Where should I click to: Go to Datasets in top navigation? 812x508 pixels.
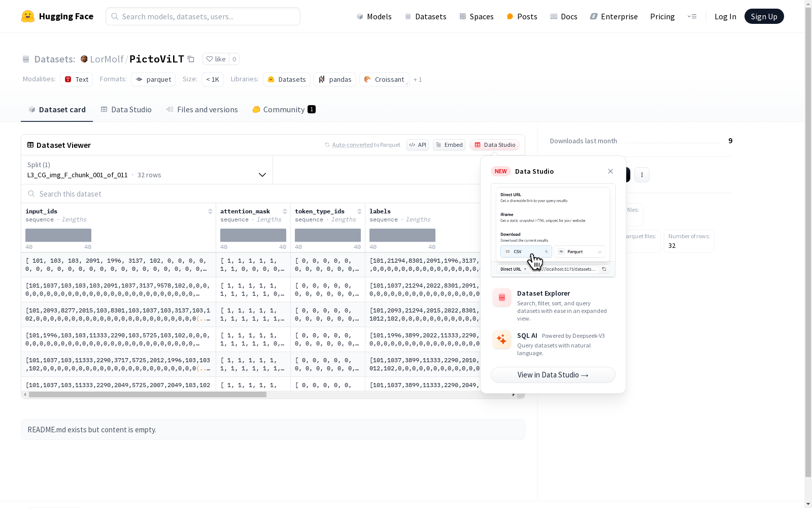point(425,16)
